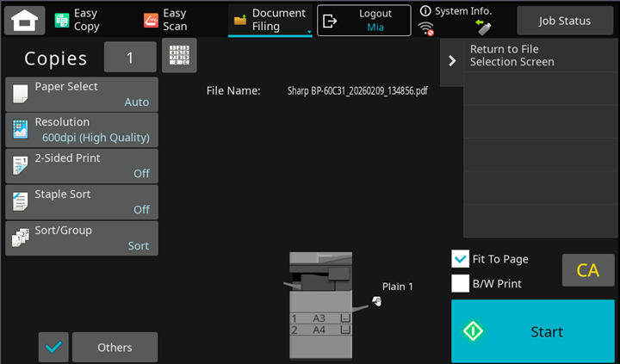This screenshot has width=620, height=364.
Task: Switch to the Easy Scan tab
Action: click(x=165, y=20)
